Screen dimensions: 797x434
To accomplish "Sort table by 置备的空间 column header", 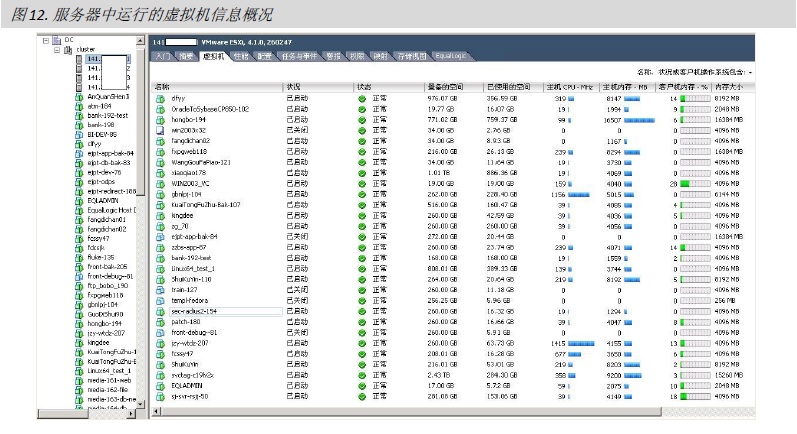I will click(453, 87).
